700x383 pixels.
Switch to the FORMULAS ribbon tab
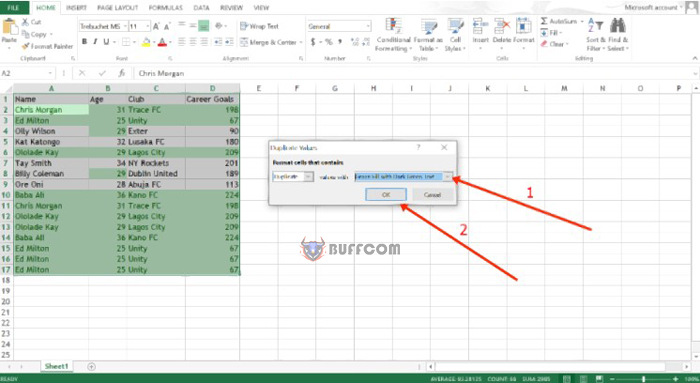tap(165, 8)
